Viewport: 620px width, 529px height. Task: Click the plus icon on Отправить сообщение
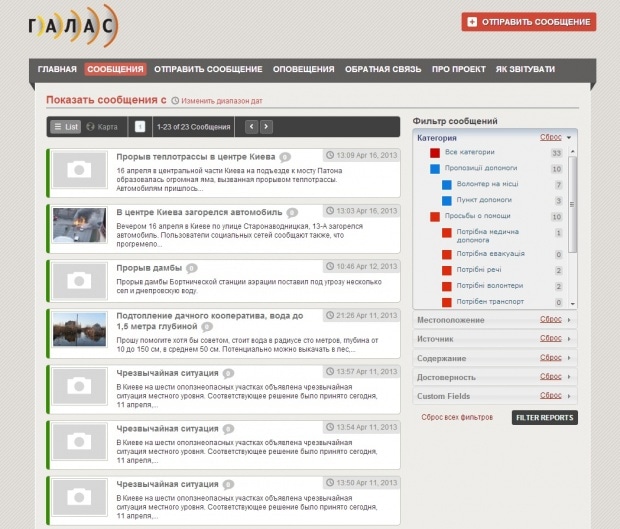471,22
